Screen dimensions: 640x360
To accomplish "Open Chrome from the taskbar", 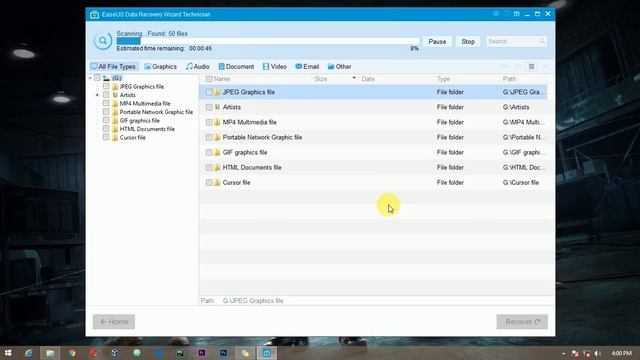I will [72, 353].
